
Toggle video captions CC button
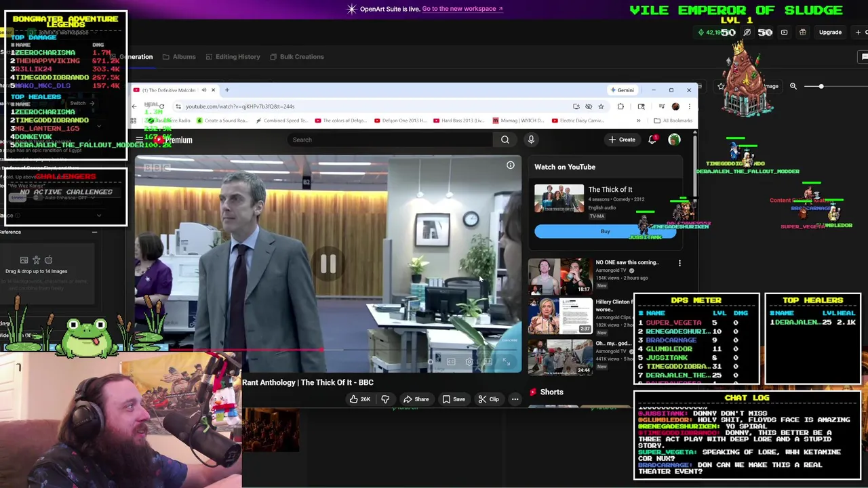click(x=451, y=362)
